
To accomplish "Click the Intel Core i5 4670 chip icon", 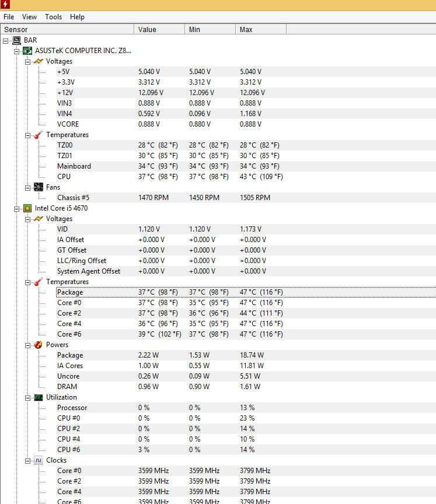I will pos(27,208).
